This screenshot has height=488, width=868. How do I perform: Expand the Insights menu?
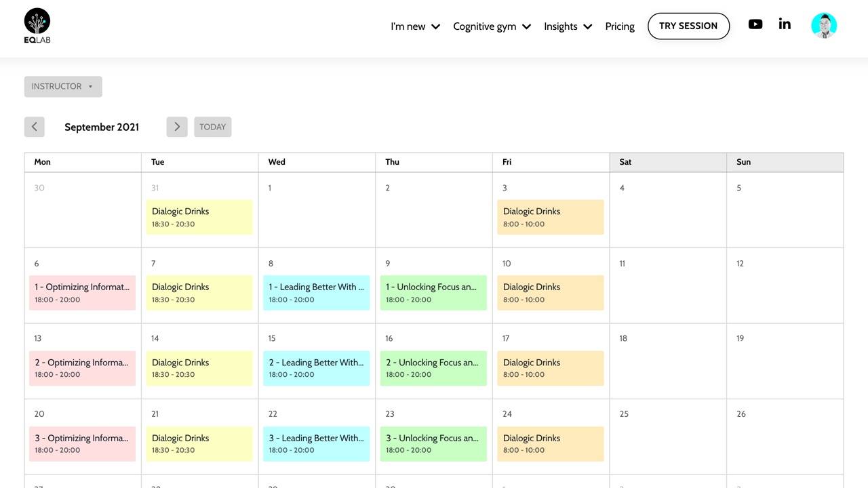568,26
